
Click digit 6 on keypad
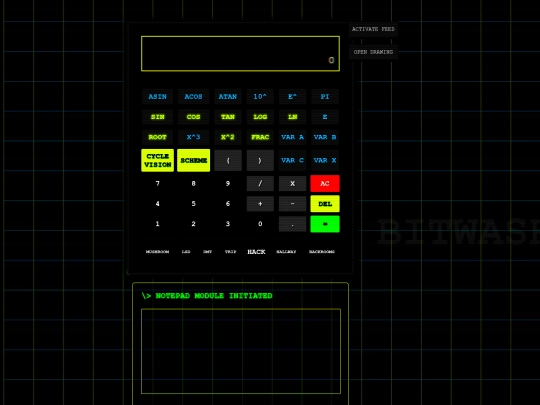click(228, 204)
